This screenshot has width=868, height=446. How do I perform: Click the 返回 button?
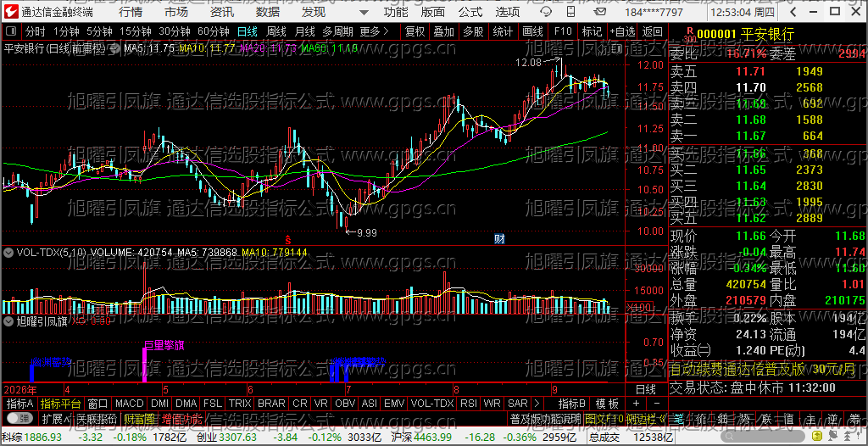click(x=653, y=31)
